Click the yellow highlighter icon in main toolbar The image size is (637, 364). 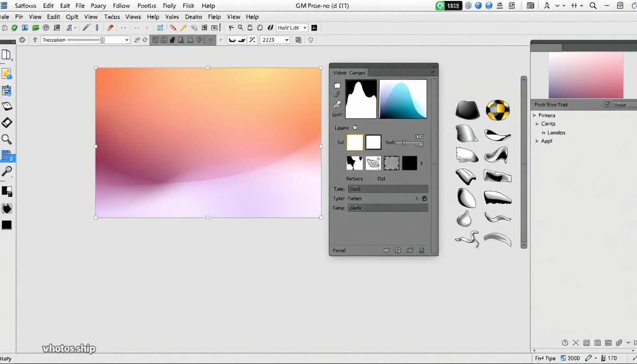tap(183, 28)
